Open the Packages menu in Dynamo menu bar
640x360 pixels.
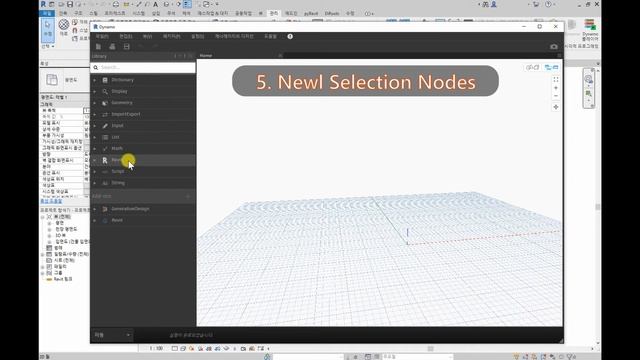(171, 36)
